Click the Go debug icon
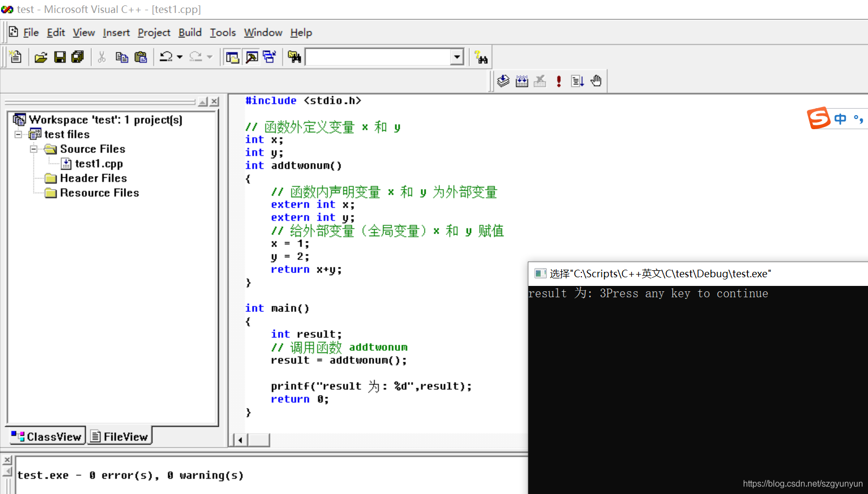 [x=577, y=81]
